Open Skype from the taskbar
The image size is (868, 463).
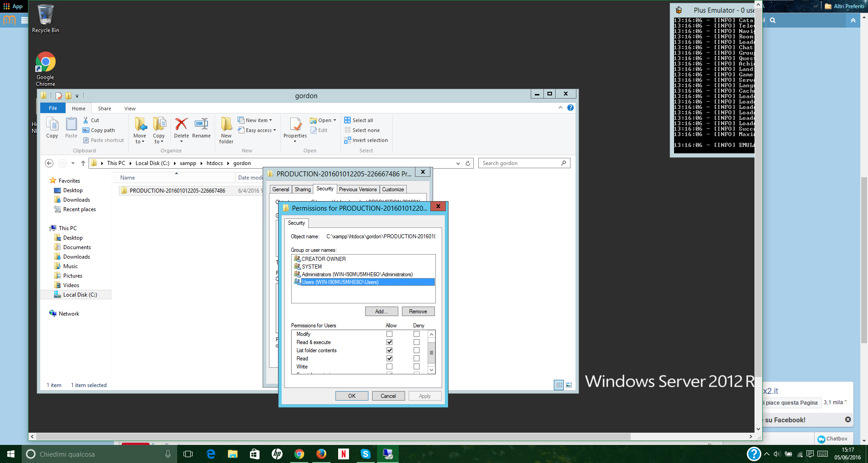pos(366,454)
